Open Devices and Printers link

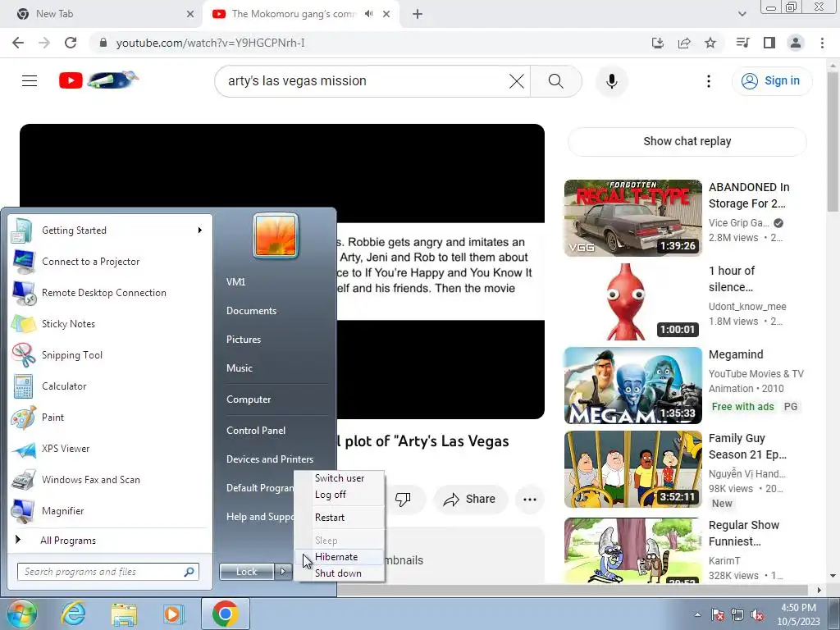[x=270, y=459]
